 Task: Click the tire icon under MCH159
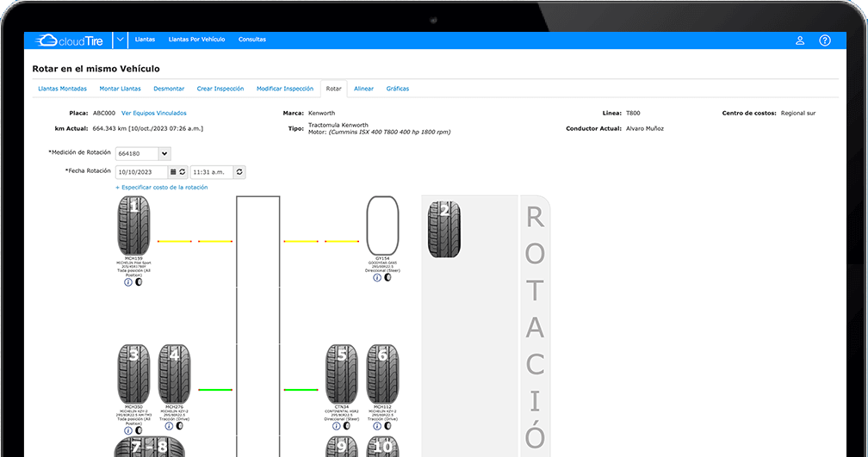139,282
